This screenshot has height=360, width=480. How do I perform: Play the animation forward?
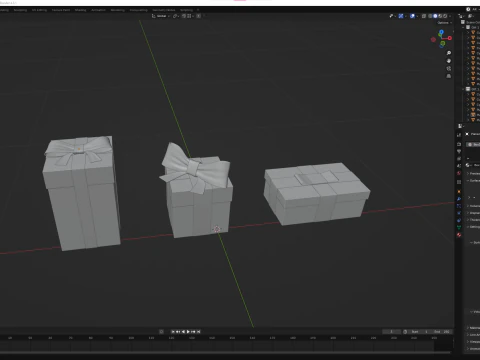(x=188, y=332)
